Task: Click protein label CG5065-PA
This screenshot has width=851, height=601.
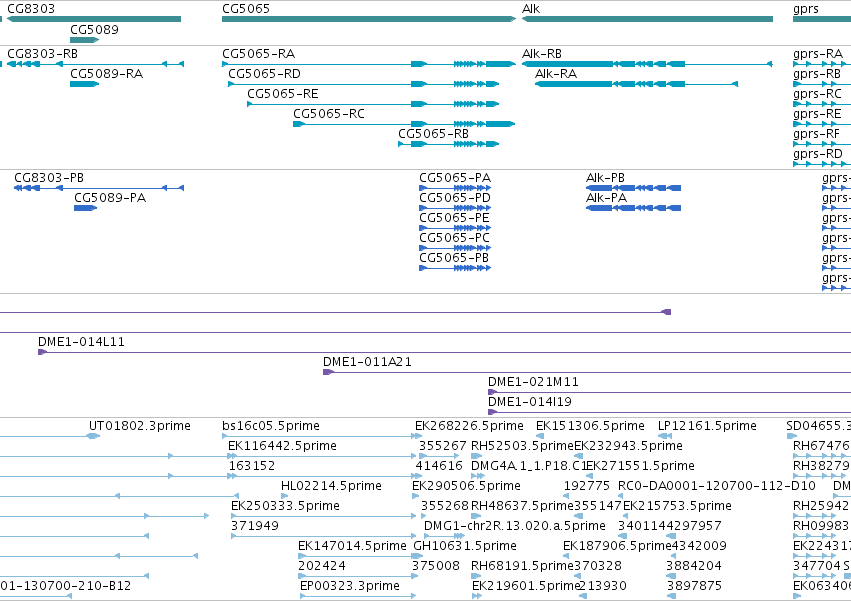Action: [x=455, y=178]
